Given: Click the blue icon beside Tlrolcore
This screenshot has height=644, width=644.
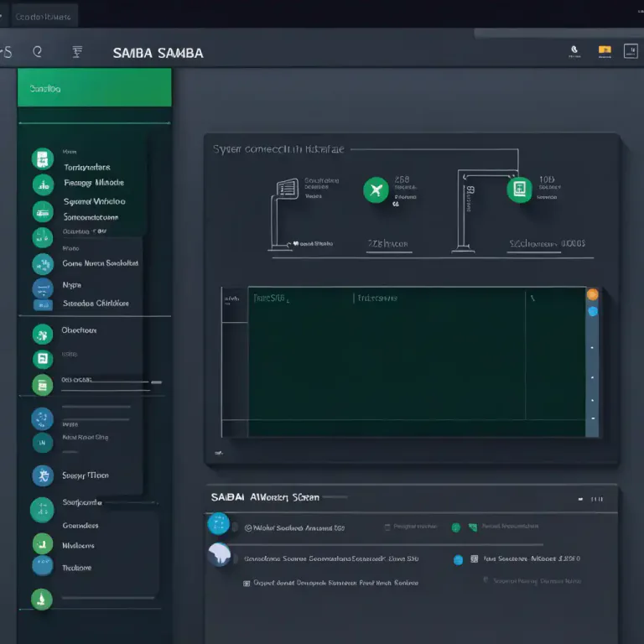Looking at the screenshot, I should [x=43, y=565].
